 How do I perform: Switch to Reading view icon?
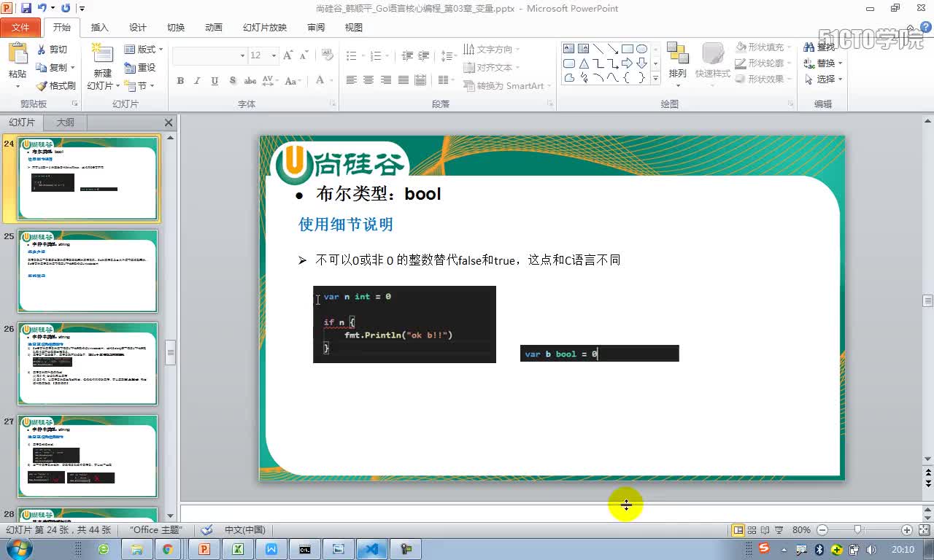[x=765, y=530]
